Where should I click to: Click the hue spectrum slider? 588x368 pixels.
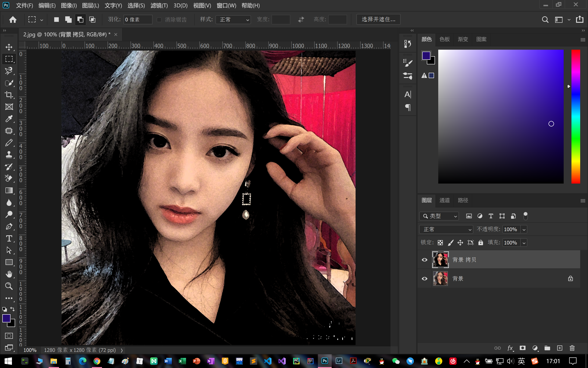click(x=576, y=116)
